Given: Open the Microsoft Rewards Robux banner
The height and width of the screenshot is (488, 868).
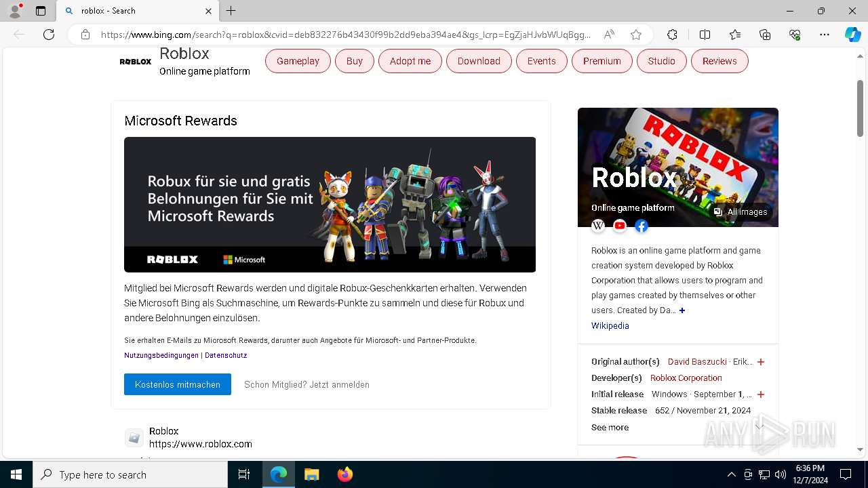Looking at the screenshot, I should point(330,205).
